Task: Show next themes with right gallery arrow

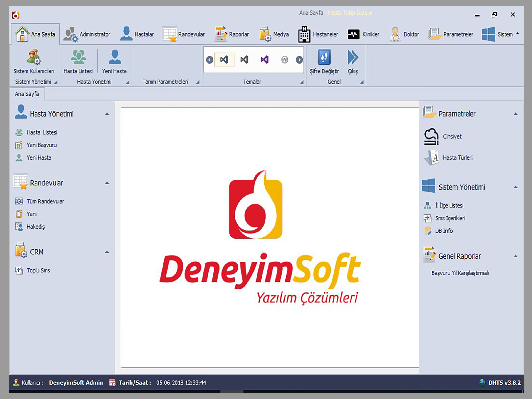Action: pos(299,60)
